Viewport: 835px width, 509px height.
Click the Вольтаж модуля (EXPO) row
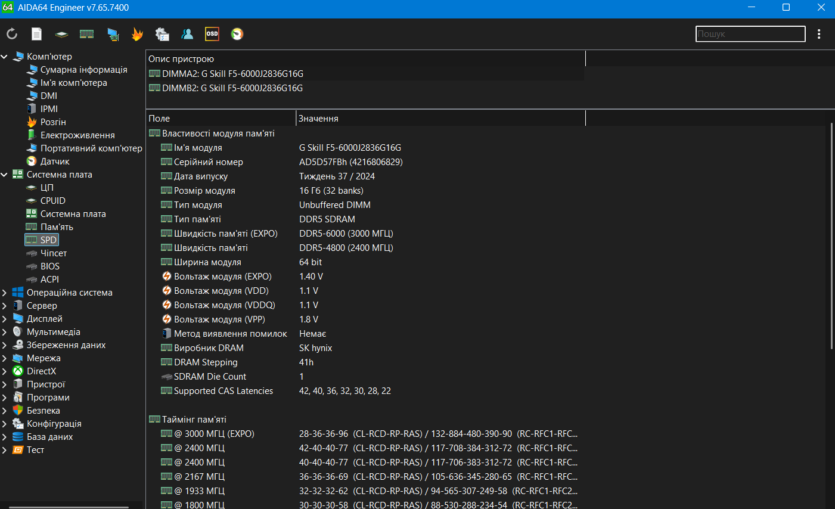pyautogui.click(x=365, y=276)
